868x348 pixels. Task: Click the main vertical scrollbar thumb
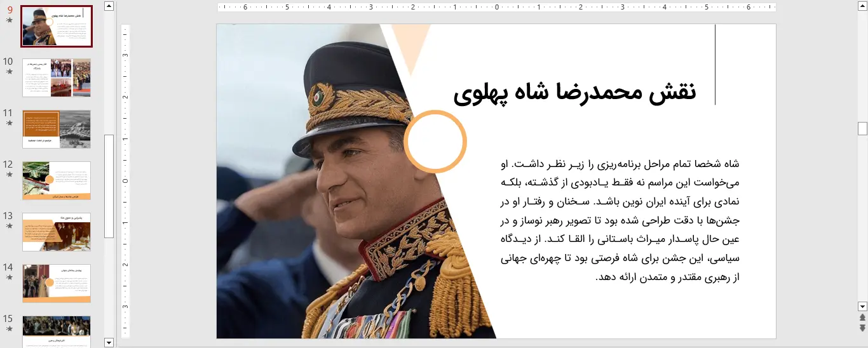pyautogui.click(x=862, y=129)
